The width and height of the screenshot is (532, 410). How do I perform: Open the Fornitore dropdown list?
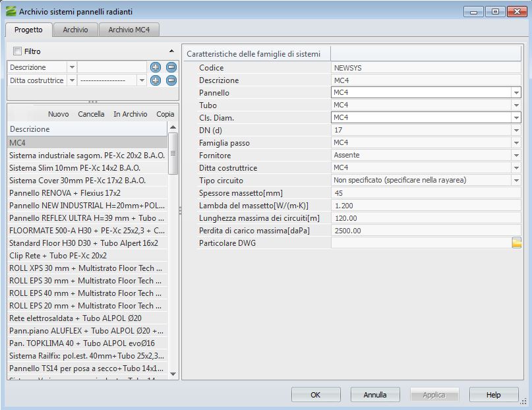pos(516,156)
